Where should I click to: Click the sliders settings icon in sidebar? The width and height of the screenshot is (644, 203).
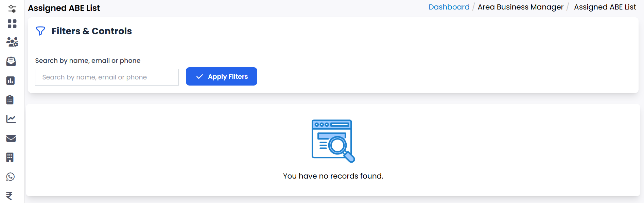pos(12,8)
